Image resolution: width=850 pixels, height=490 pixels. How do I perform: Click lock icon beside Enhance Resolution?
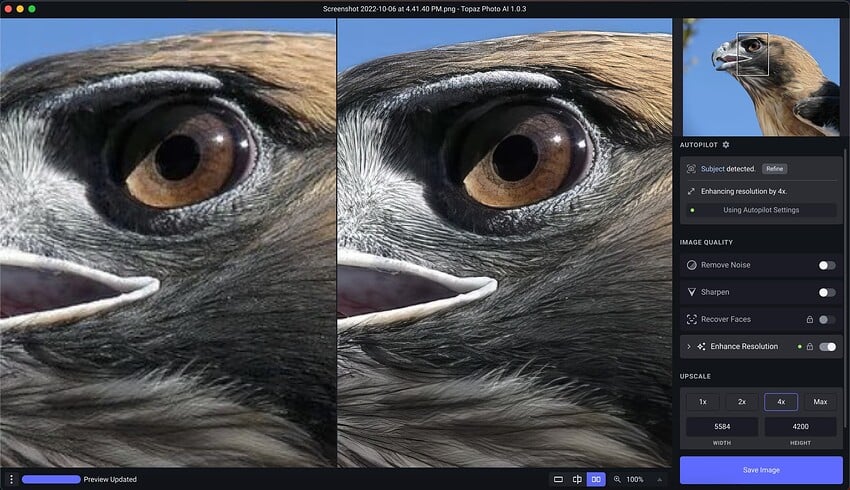tap(810, 346)
